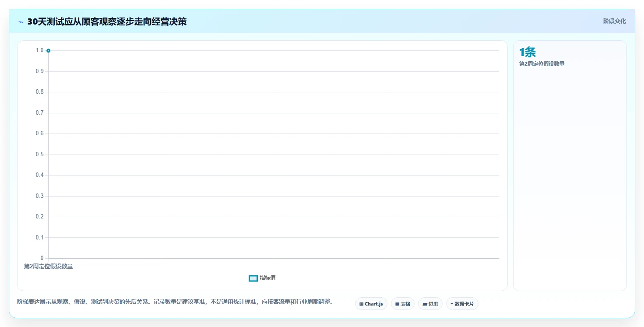This screenshot has height=327, width=644.
Task: Click the footnote text starting 阶梯表达展示
Action: pyautogui.click(x=175, y=302)
